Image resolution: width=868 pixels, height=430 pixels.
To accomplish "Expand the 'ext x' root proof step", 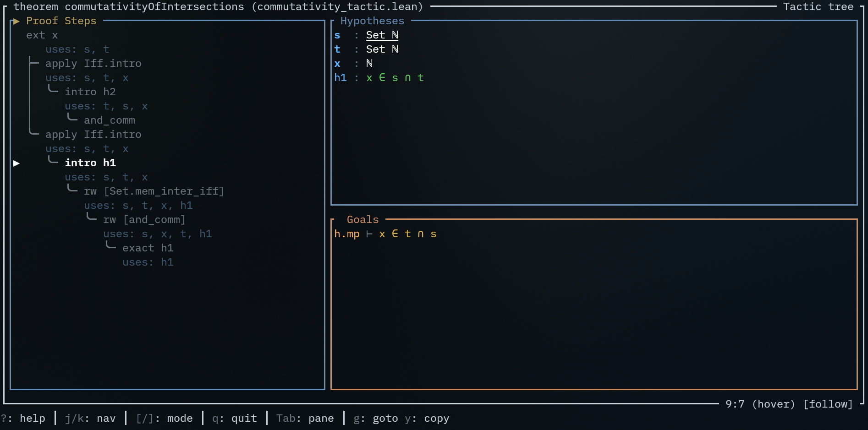I will [x=42, y=35].
